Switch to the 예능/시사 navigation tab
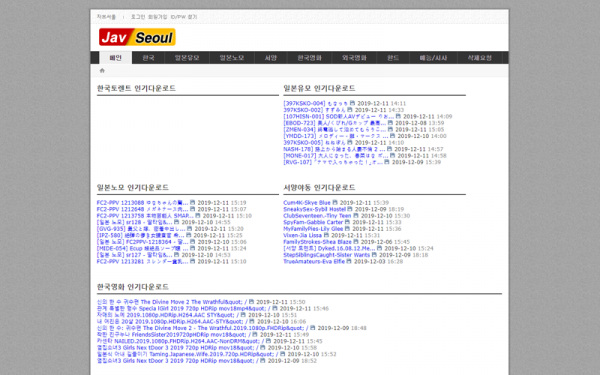Screen dimensions: 600x375 (433, 58)
